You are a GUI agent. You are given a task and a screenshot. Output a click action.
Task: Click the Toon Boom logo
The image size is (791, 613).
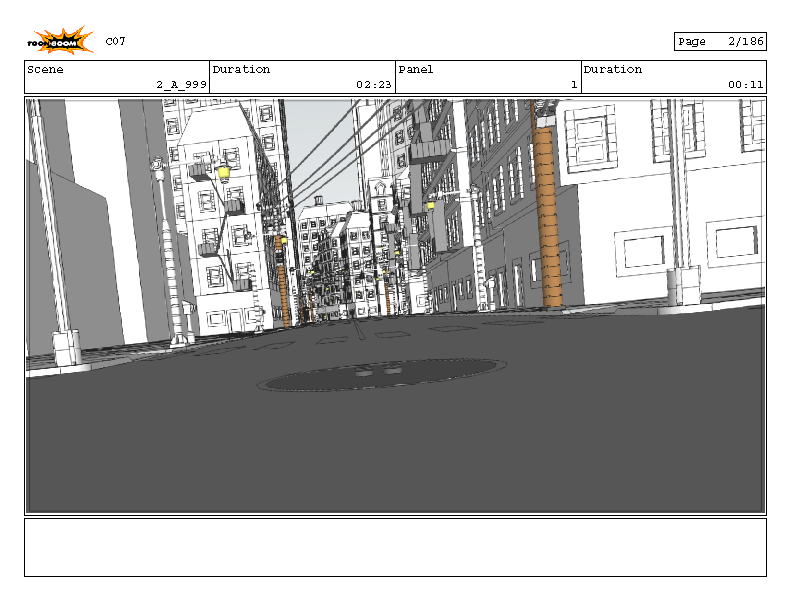point(60,40)
